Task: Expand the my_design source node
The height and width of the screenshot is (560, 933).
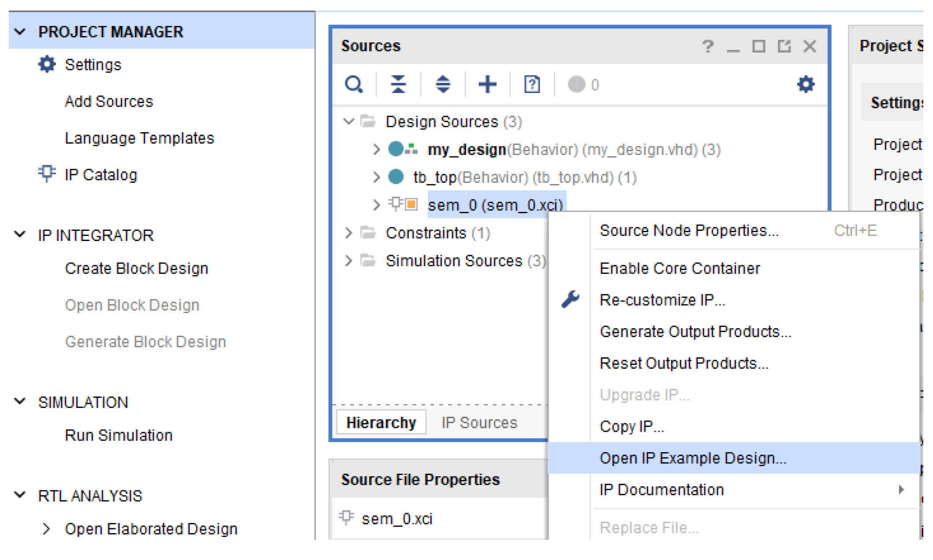Action: (376, 149)
